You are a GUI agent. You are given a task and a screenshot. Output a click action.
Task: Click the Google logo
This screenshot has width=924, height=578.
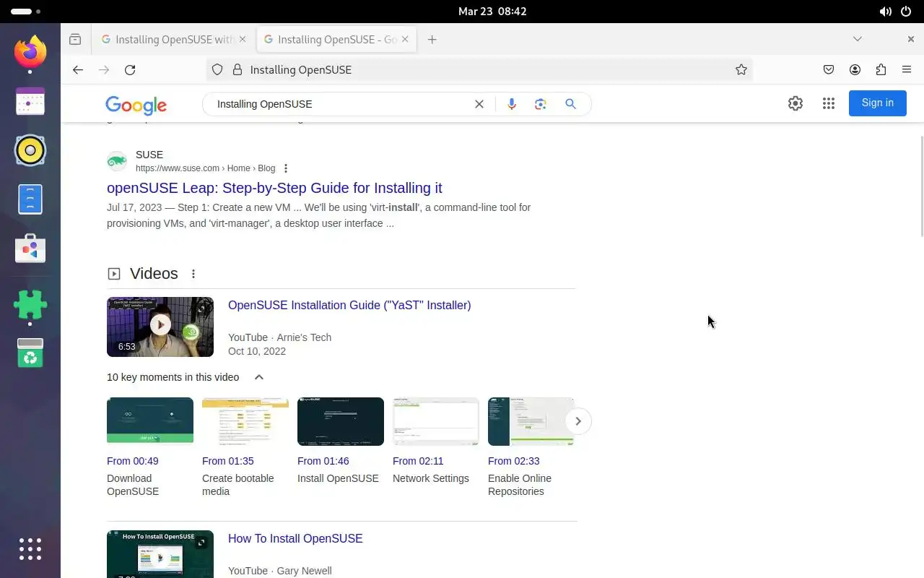(x=136, y=105)
